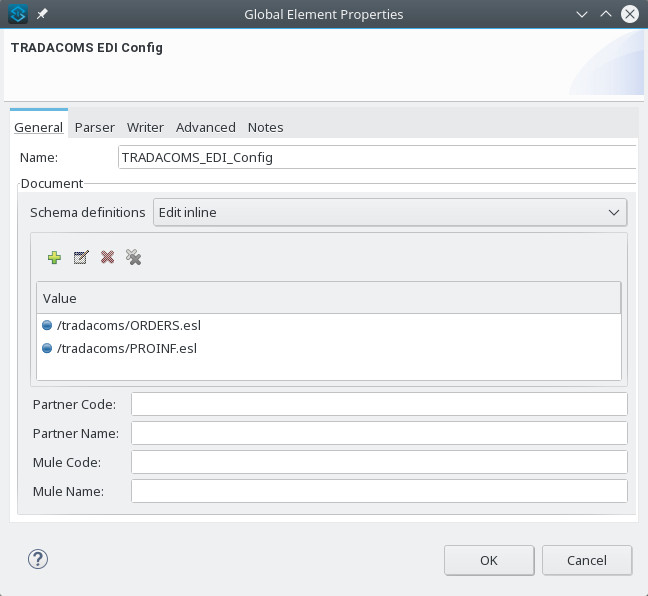Click into the Mule Name field
The width and height of the screenshot is (648, 596).
pos(379,491)
